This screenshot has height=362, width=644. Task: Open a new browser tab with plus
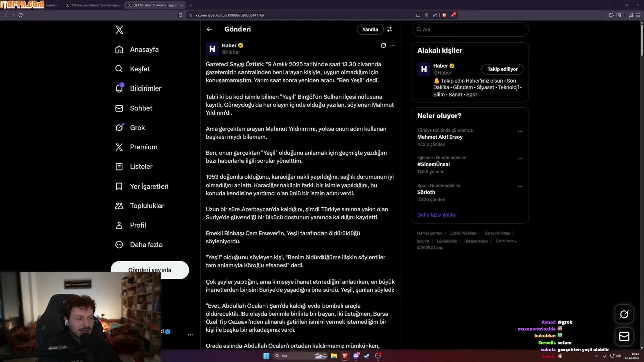pyautogui.click(x=191, y=5)
